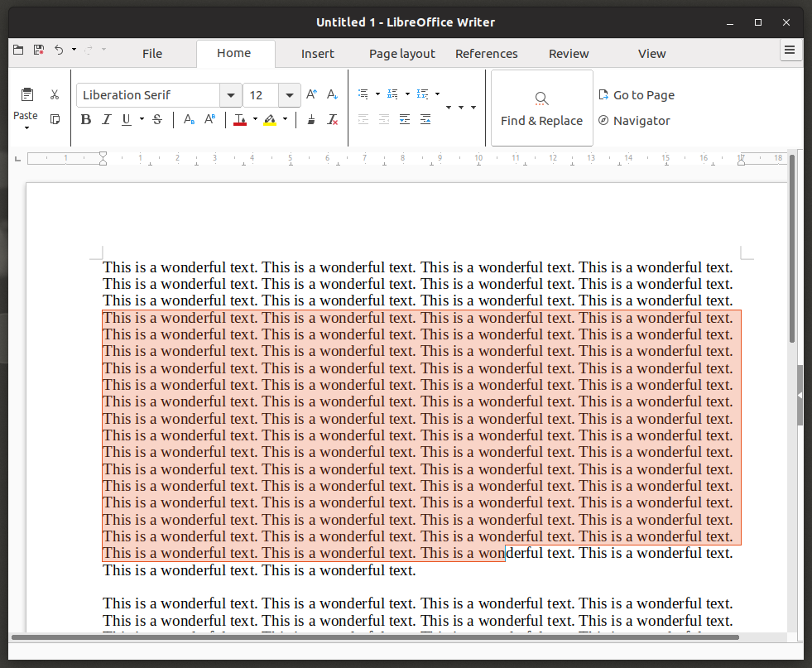Cut the selection with scissors icon
This screenshot has height=668, width=812.
pyautogui.click(x=55, y=94)
